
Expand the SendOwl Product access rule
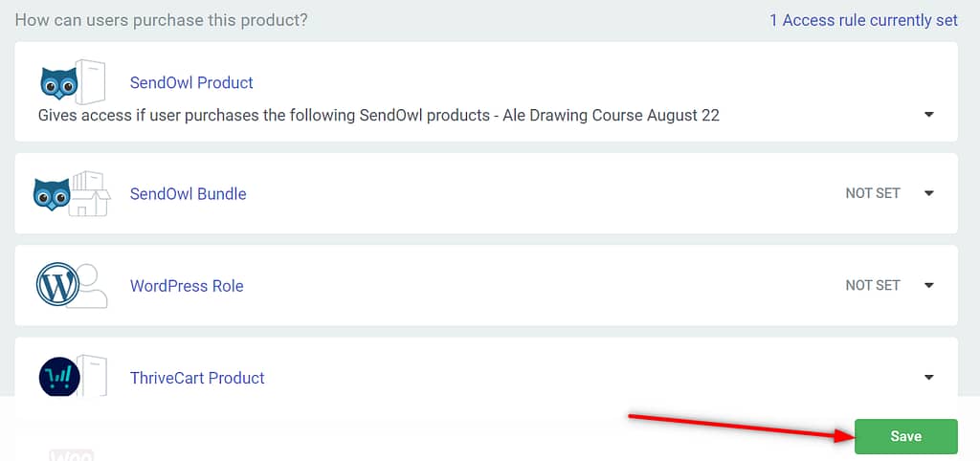pyautogui.click(x=928, y=115)
